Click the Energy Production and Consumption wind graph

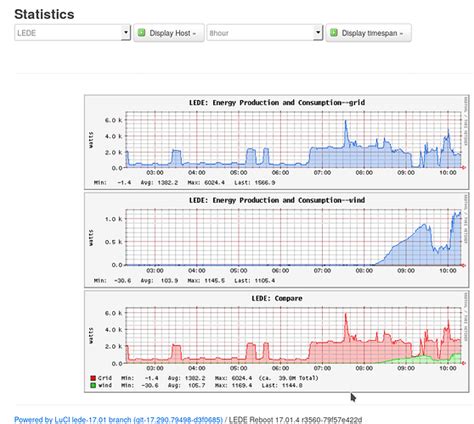277,240
